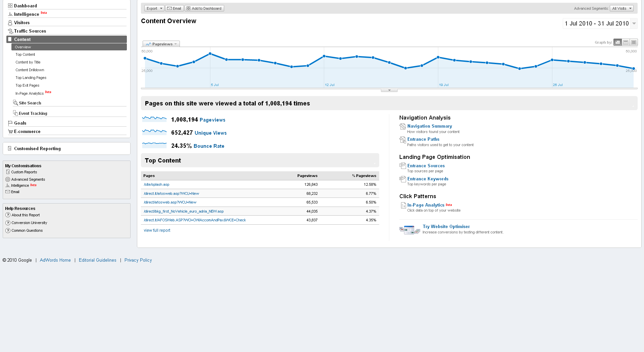
Task: Click the Pageviews sparkline thumbnail
Action: [154, 119]
